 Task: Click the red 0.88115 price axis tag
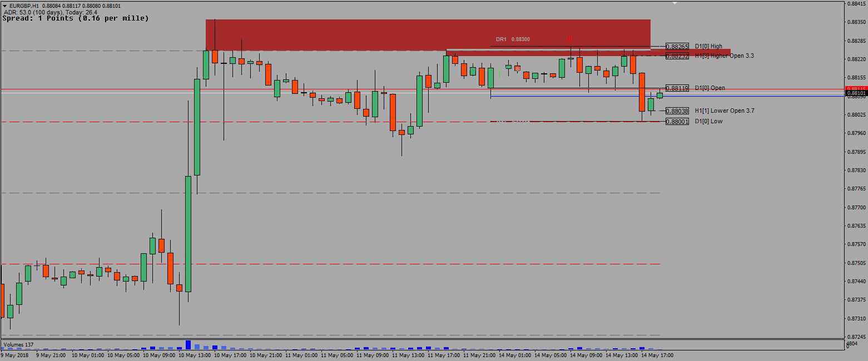click(856, 89)
